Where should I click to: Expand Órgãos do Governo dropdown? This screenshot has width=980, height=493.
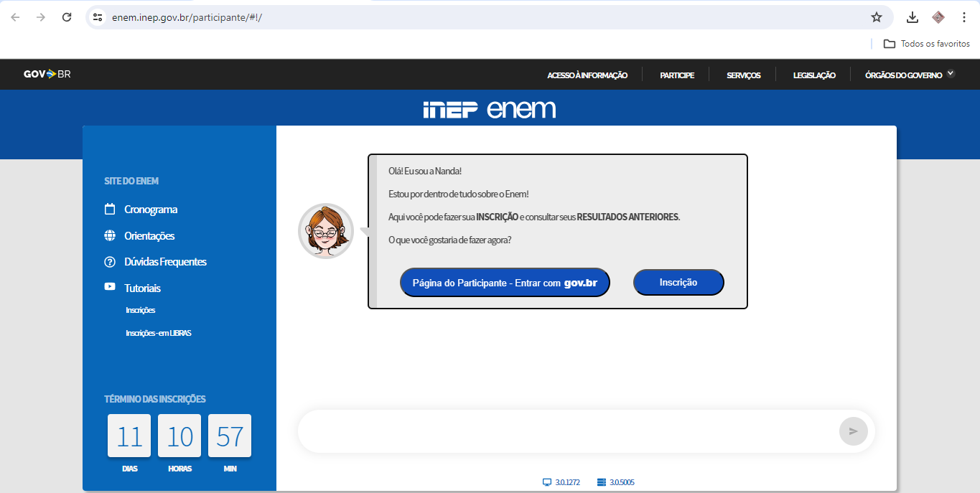(910, 75)
